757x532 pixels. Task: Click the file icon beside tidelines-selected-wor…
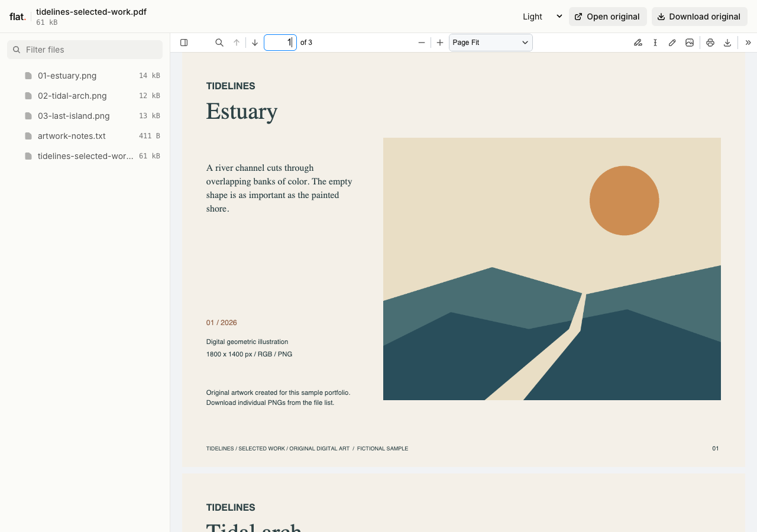[28, 156]
